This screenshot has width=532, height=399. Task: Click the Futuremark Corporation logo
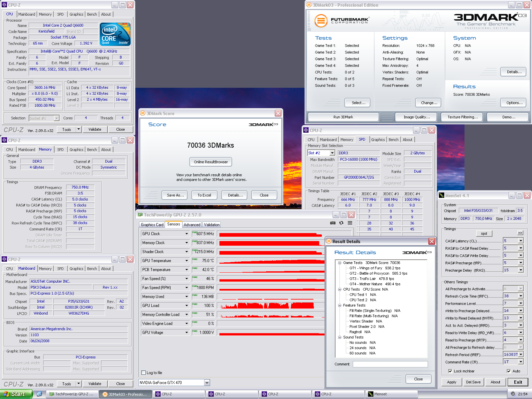pos(341,21)
